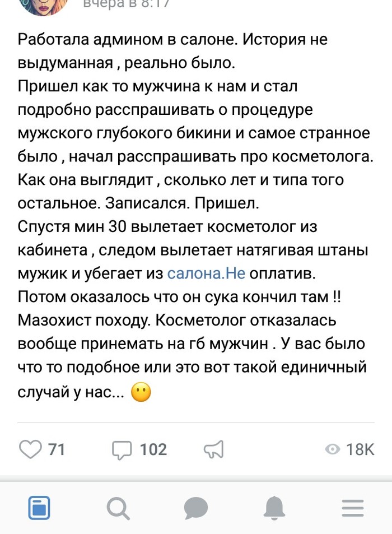
Task: Go to messages via the chat bubble icon
Action: [196, 508]
